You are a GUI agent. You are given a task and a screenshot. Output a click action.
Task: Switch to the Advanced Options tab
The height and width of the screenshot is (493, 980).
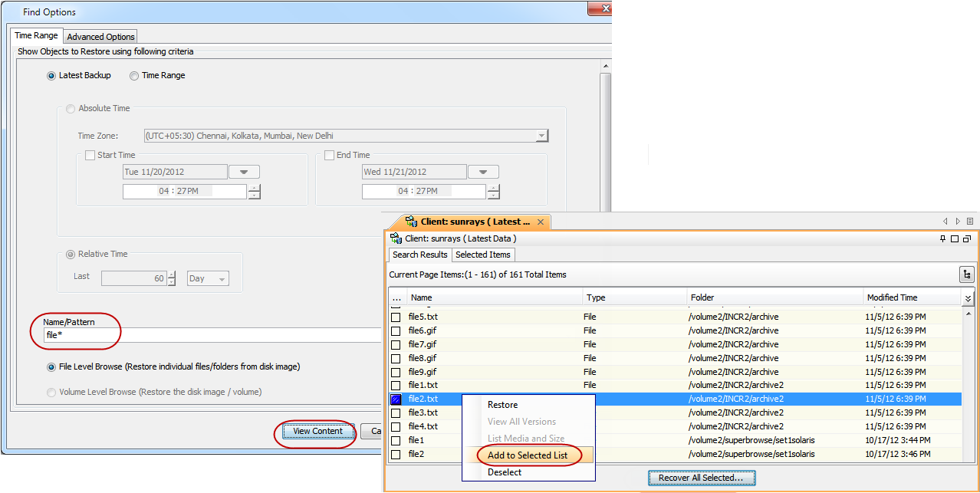point(100,37)
